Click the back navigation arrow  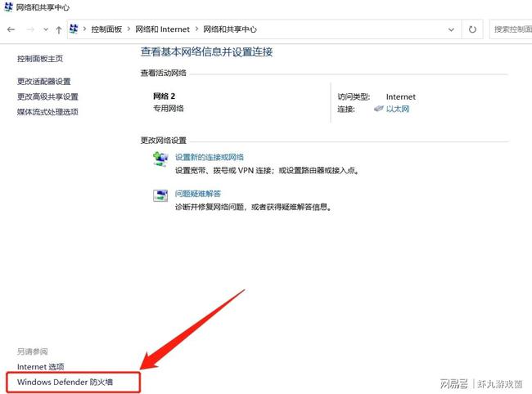coord(11,29)
